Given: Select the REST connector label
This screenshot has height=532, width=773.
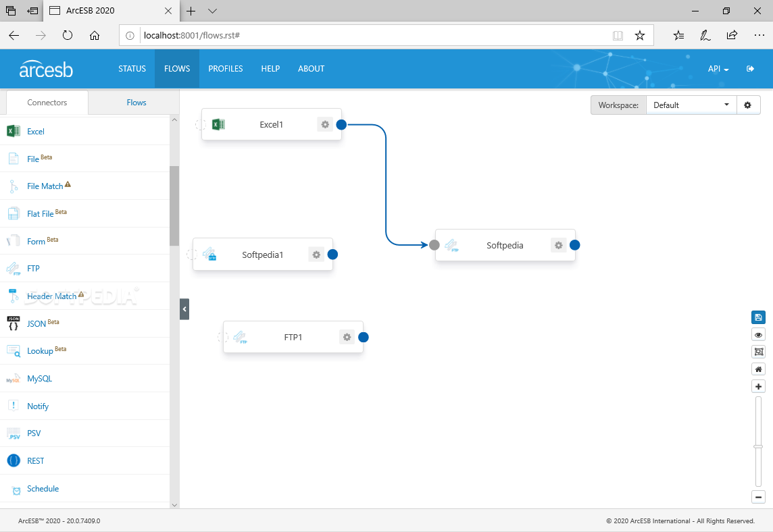Looking at the screenshot, I should pyautogui.click(x=36, y=461).
